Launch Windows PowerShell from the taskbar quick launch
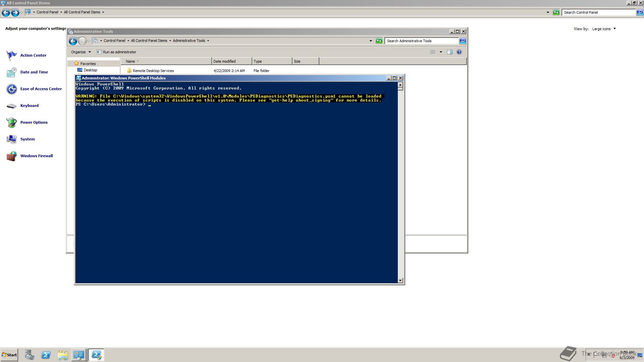 [46, 355]
